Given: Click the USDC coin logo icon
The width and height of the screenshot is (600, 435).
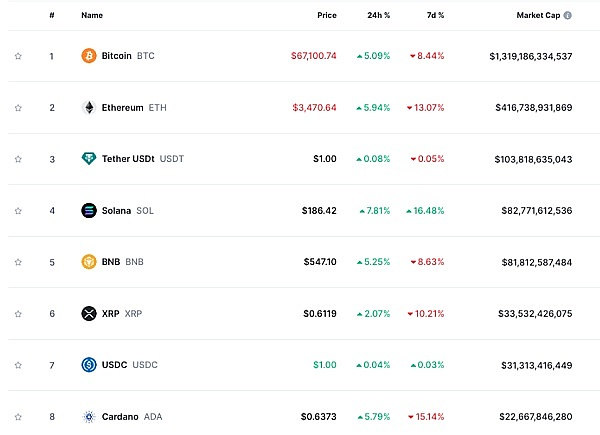Looking at the screenshot, I should pos(89,365).
